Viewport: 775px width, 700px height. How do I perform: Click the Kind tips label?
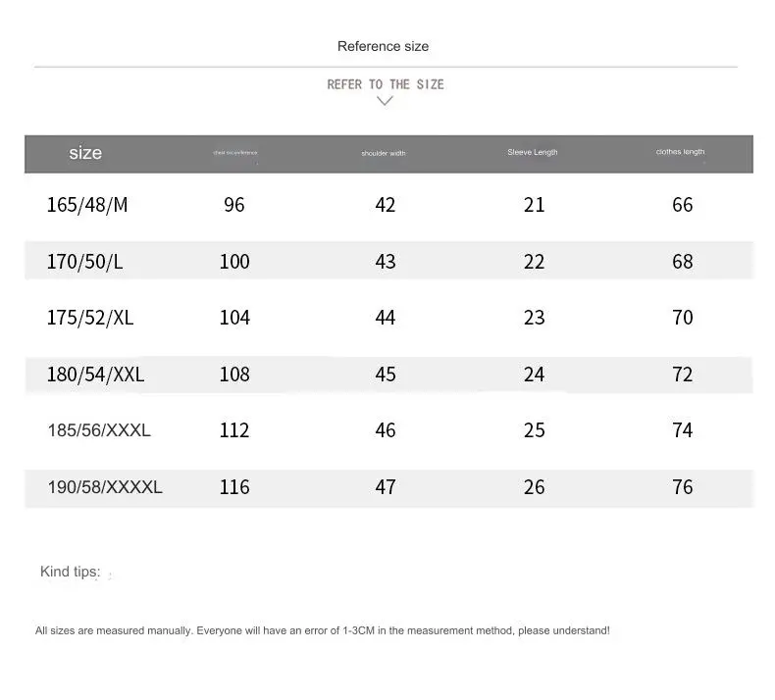point(71,572)
